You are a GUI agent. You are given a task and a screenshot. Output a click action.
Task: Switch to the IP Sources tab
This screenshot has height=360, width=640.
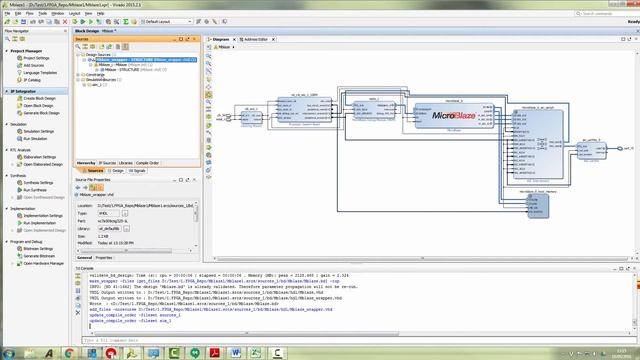click(x=107, y=163)
